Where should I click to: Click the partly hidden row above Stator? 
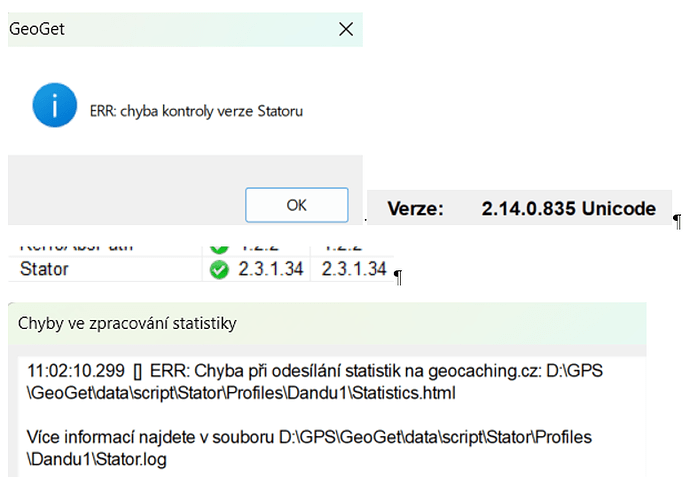tap(201, 249)
